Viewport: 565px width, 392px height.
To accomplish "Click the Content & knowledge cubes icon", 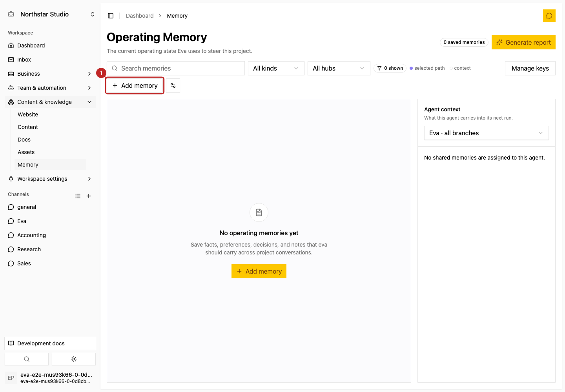I will [11, 102].
